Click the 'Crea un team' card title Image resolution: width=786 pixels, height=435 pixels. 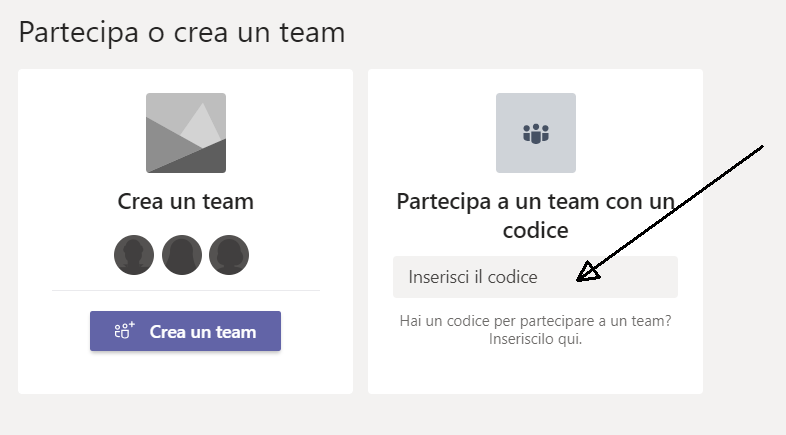click(x=185, y=201)
